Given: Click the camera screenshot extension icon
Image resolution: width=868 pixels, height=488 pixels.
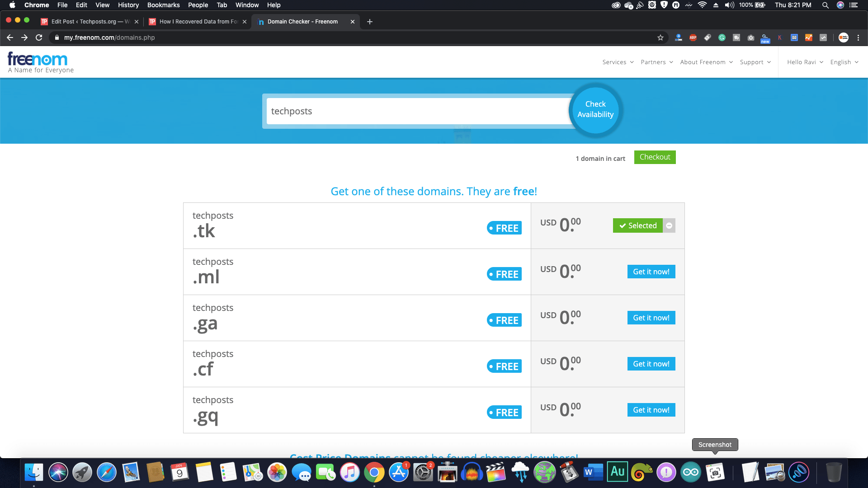Looking at the screenshot, I should coord(751,38).
